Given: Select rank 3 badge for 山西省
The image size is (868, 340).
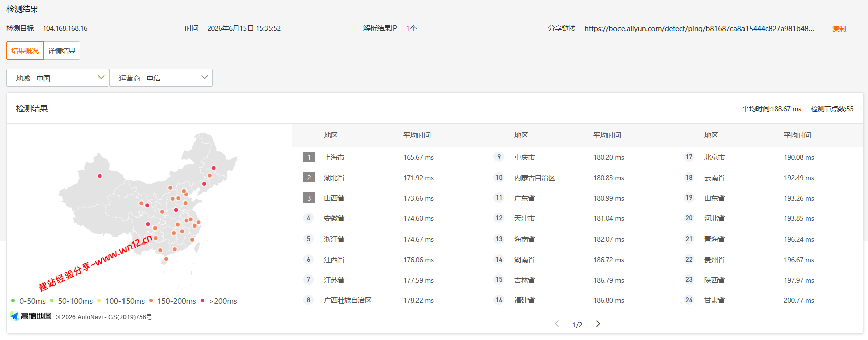Looking at the screenshot, I should click(x=309, y=198).
